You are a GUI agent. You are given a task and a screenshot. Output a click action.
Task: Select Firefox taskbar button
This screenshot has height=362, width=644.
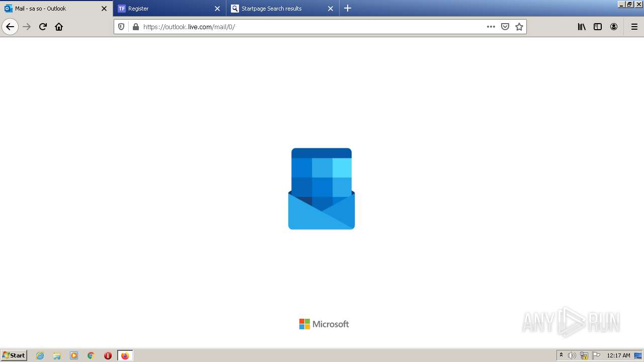coord(125,355)
